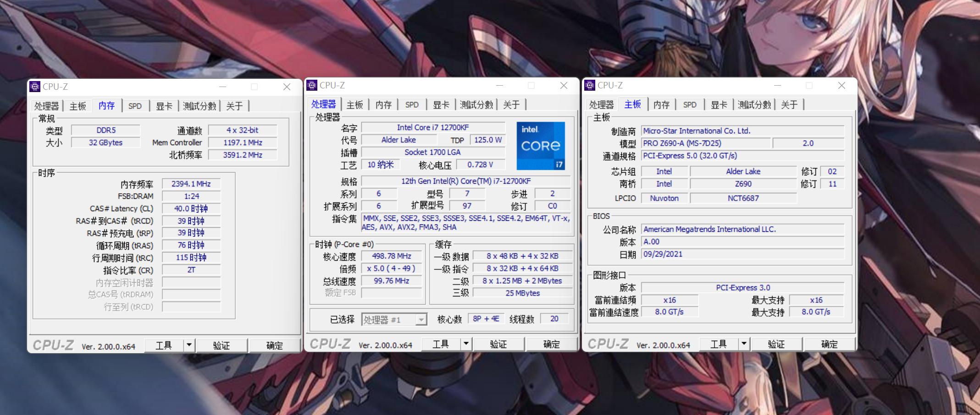Open the 工具 dropdown arrow in the memory window
Screen dimensions: 980x415
click(x=189, y=345)
